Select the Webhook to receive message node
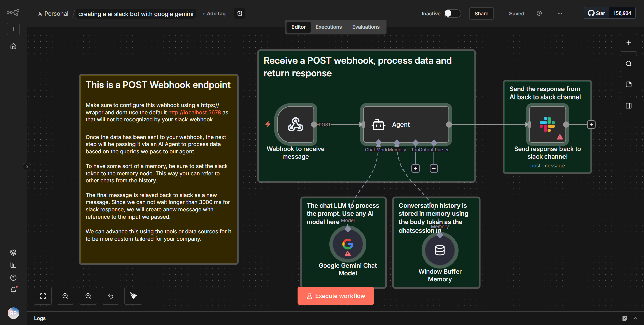This screenshot has height=325, width=644. point(296,125)
